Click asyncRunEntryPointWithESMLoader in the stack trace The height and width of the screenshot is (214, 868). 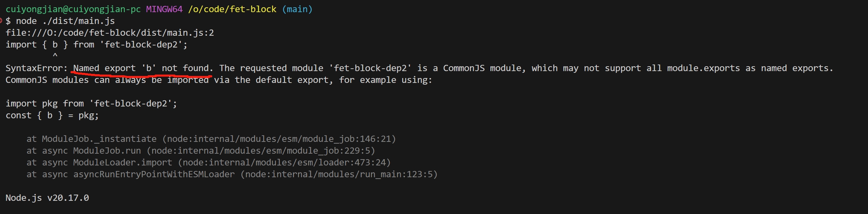[x=154, y=174]
